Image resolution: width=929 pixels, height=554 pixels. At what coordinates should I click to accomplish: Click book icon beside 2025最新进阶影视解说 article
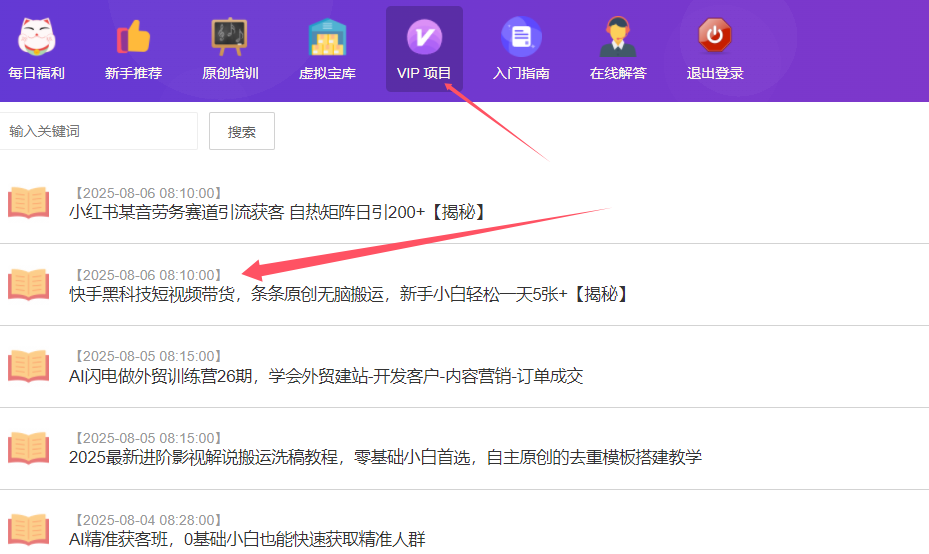pos(28,448)
